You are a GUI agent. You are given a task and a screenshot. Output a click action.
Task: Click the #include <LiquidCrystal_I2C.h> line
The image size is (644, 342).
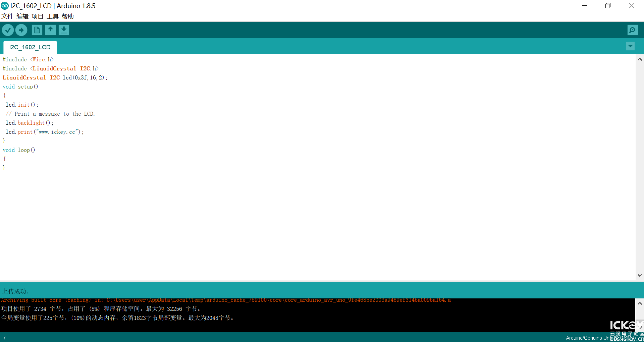click(x=51, y=68)
